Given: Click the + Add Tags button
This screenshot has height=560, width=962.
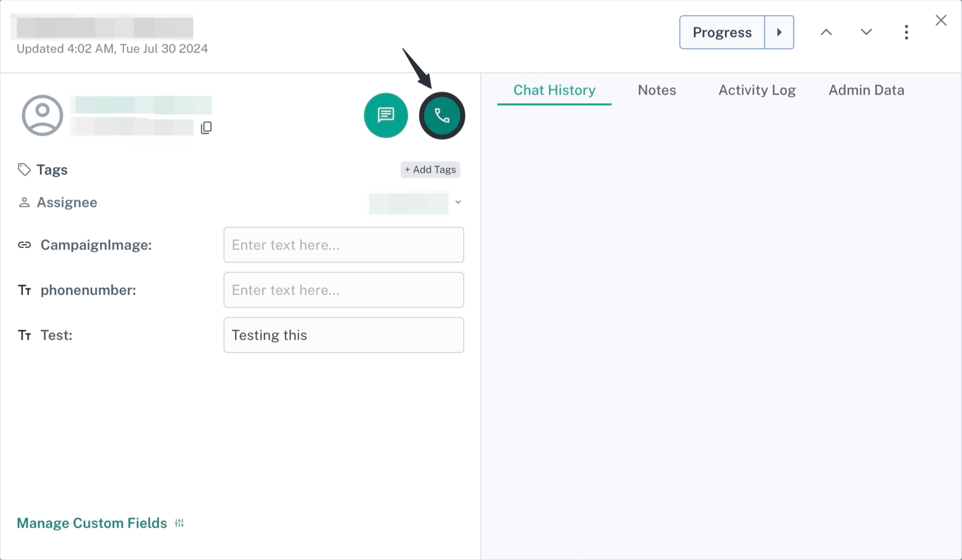Looking at the screenshot, I should click(x=430, y=170).
